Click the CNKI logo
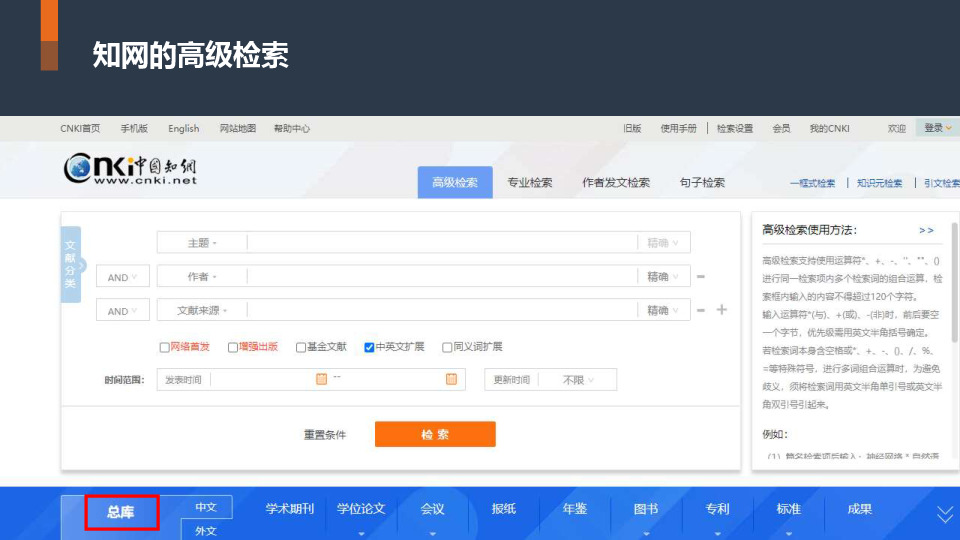Screen dimensions: 960x540 pyautogui.click(x=130, y=168)
